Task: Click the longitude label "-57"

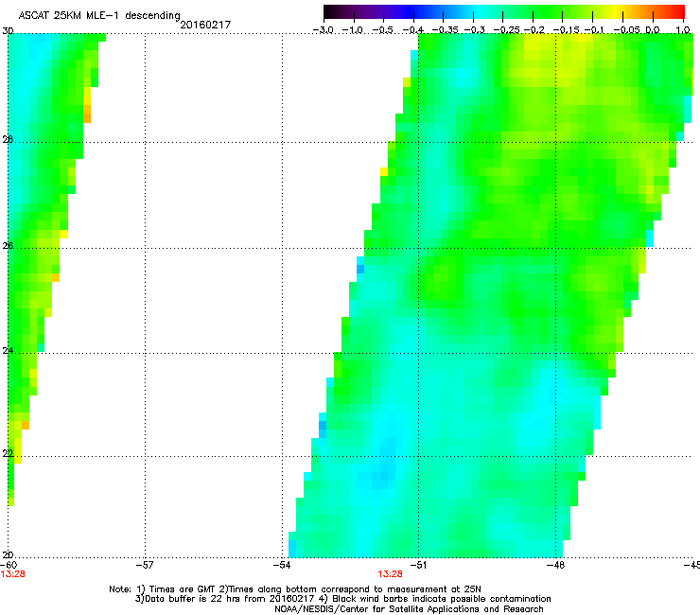Action: 145,565
